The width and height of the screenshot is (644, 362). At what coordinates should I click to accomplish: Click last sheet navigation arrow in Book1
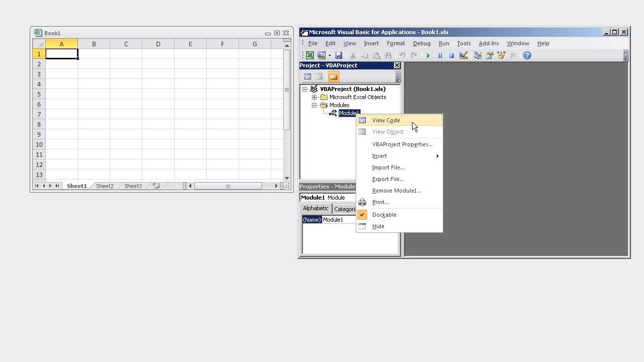coord(57,186)
